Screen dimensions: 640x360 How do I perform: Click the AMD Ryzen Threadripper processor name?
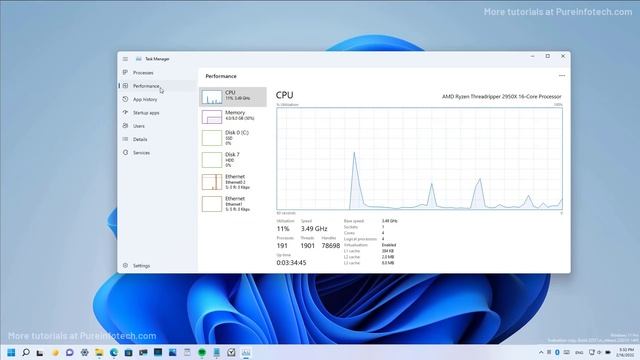[502, 97]
